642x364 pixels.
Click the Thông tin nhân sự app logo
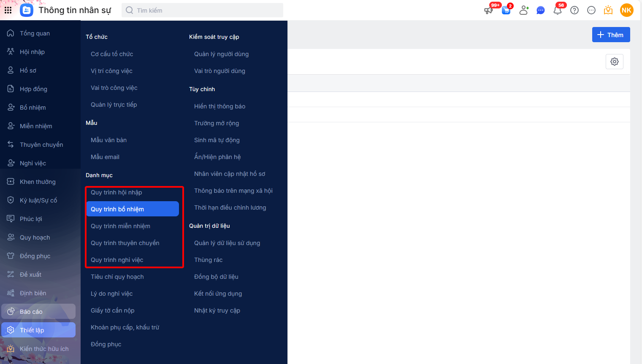click(26, 10)
